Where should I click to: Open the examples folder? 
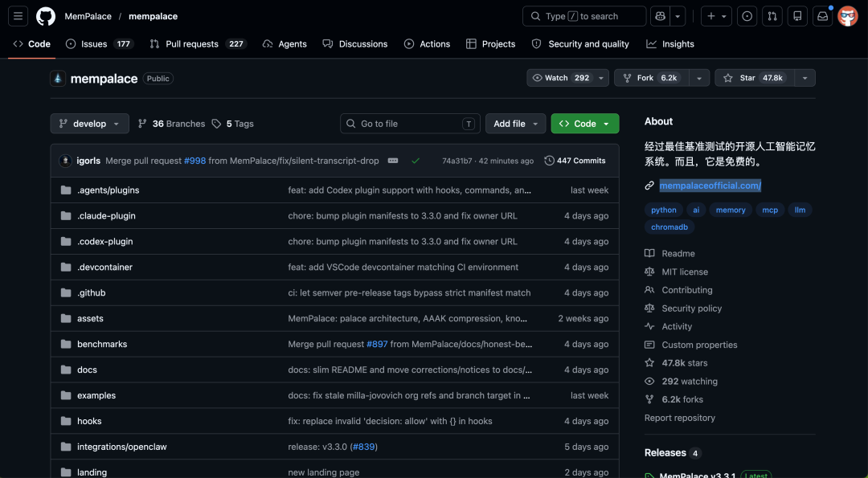click(96, 395)
